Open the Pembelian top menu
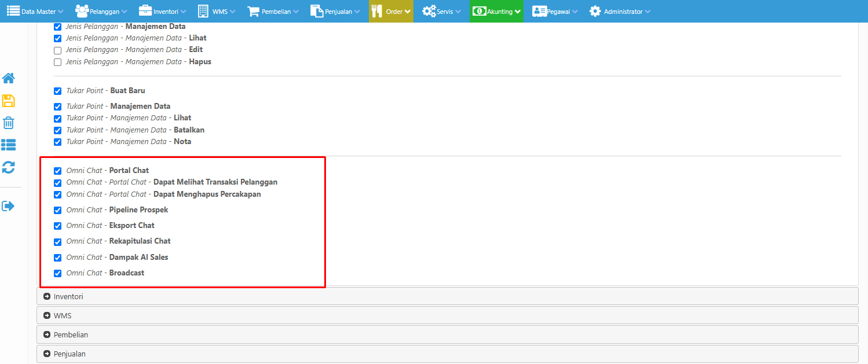 click(x=273, y=11)
